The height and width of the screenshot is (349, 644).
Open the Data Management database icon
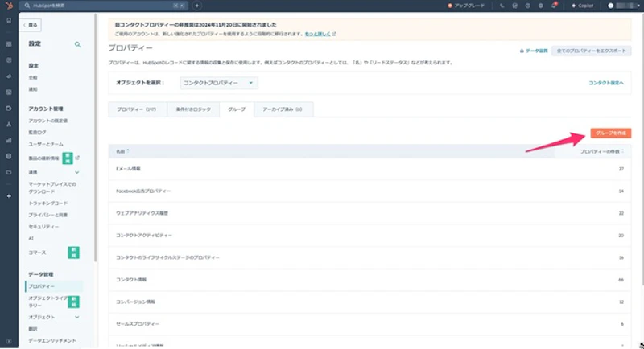pos(9,156)
